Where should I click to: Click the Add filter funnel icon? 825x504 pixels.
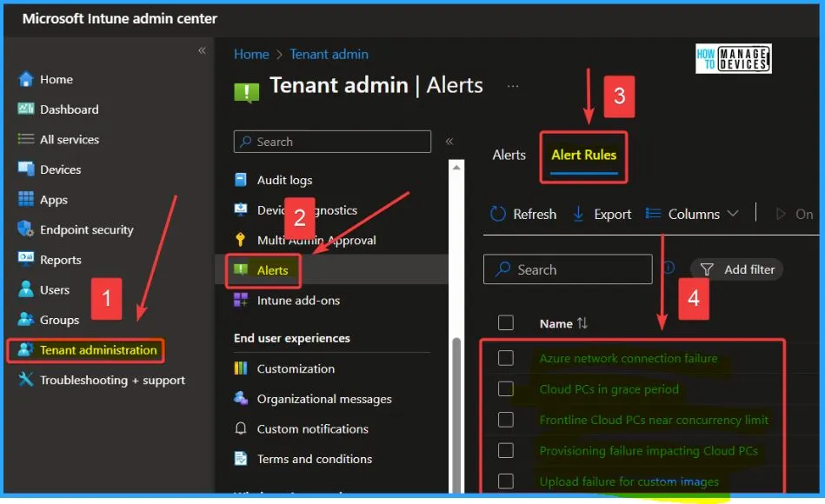(x=707, y=269)
